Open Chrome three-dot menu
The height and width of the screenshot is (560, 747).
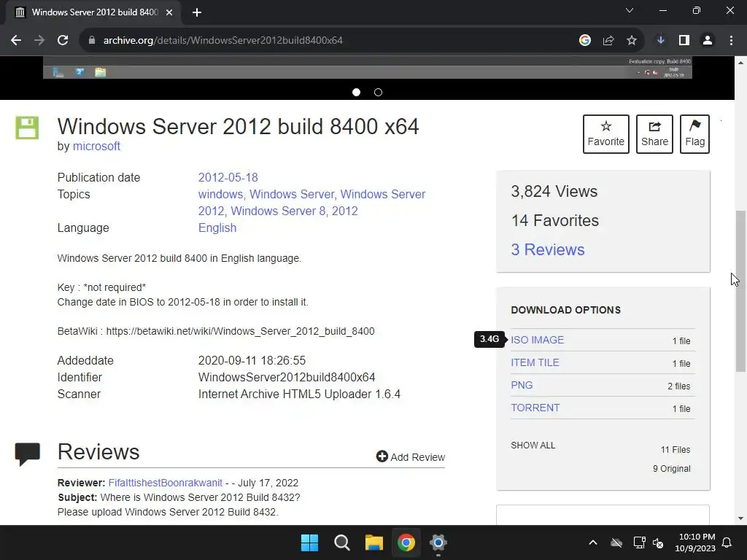[x=731, y=41]
